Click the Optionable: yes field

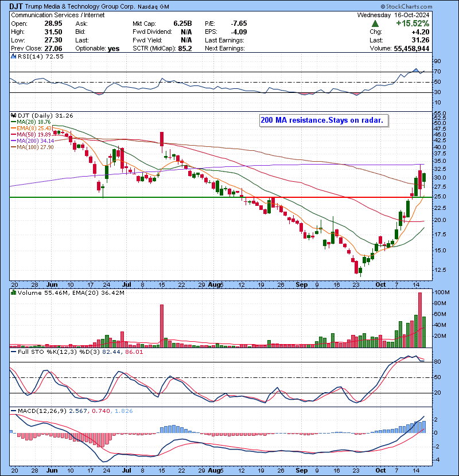(x=97, y=49)
